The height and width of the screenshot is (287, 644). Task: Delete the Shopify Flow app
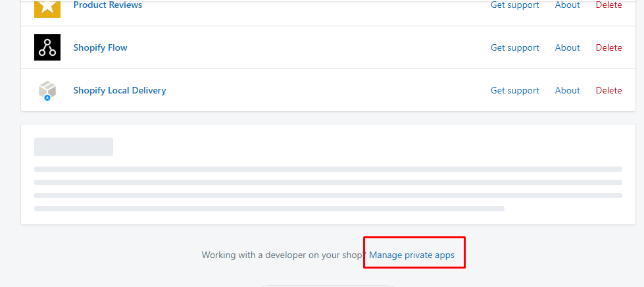(608, 47)
